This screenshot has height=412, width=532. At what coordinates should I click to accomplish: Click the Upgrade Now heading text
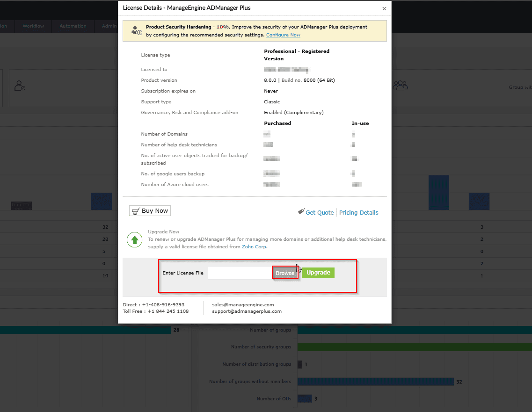(x=164, y=232)
